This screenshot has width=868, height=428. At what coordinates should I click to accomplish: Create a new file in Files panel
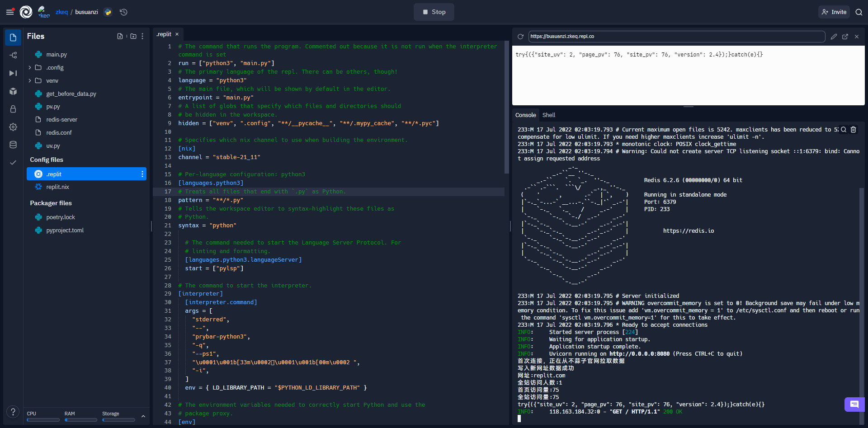(x=120, y=36)
